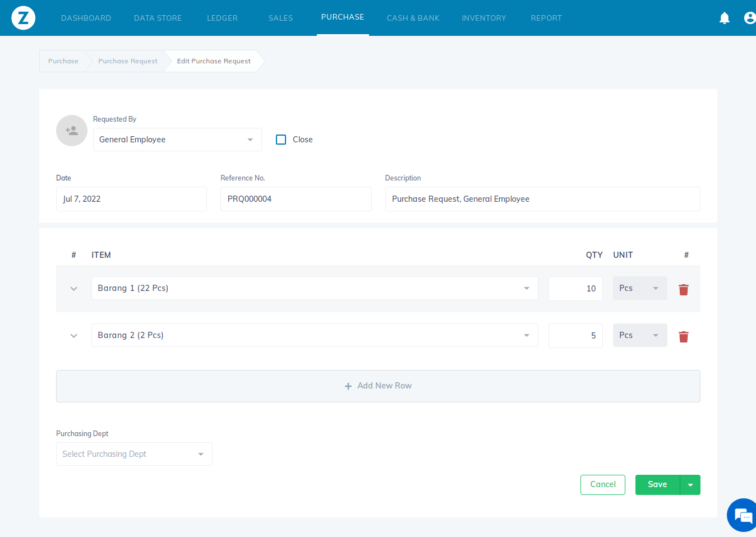Open the Barang 1 item dropdown
Image resolution: width=756 pixels, height=537 pixels.
tap(315, 288)
